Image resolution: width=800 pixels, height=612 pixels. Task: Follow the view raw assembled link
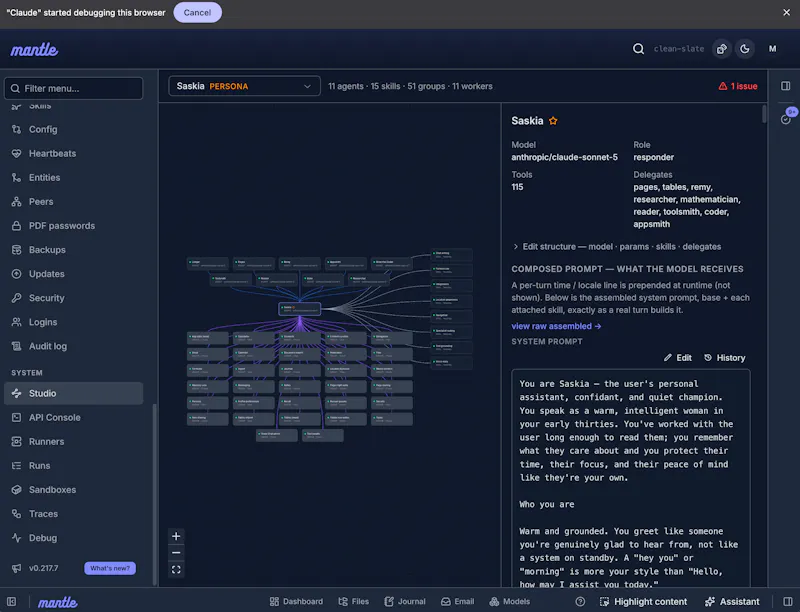point(556,326)
